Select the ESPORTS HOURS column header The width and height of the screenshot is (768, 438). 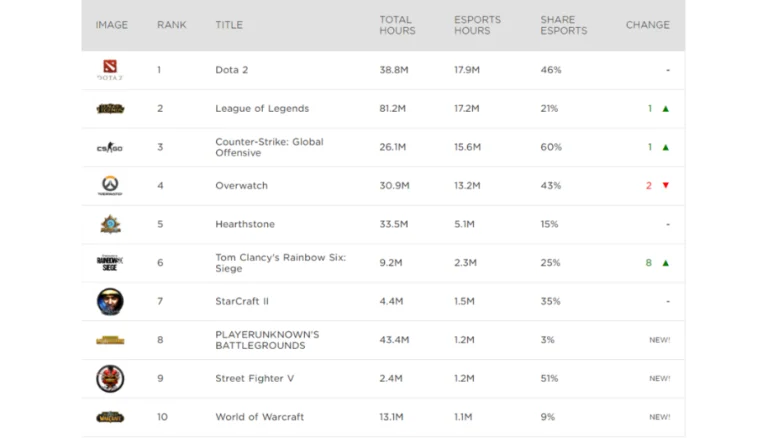(477, 25)
